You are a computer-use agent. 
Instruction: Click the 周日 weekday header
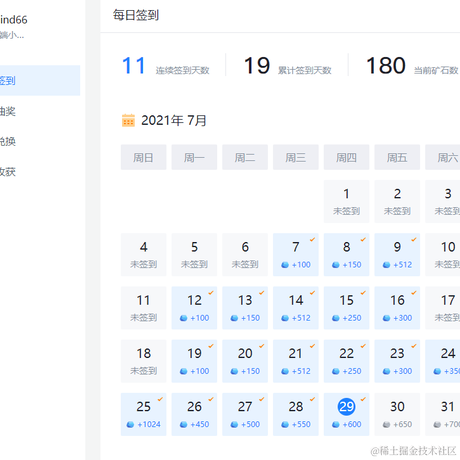pyautogui.click(x=144, y=157)
